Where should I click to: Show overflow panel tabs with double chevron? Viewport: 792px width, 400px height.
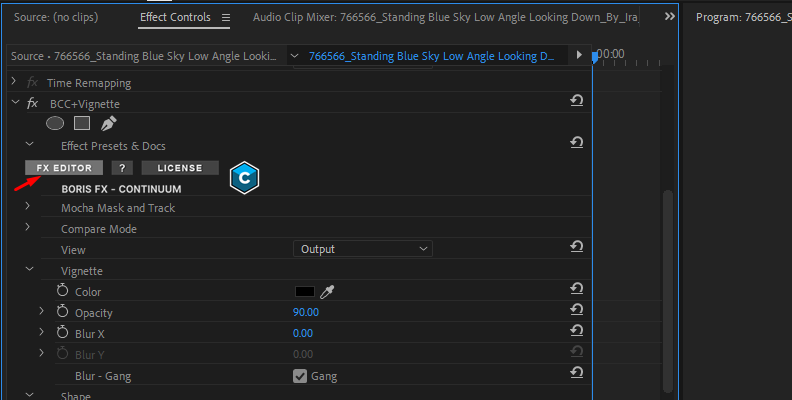pos(670,17)
